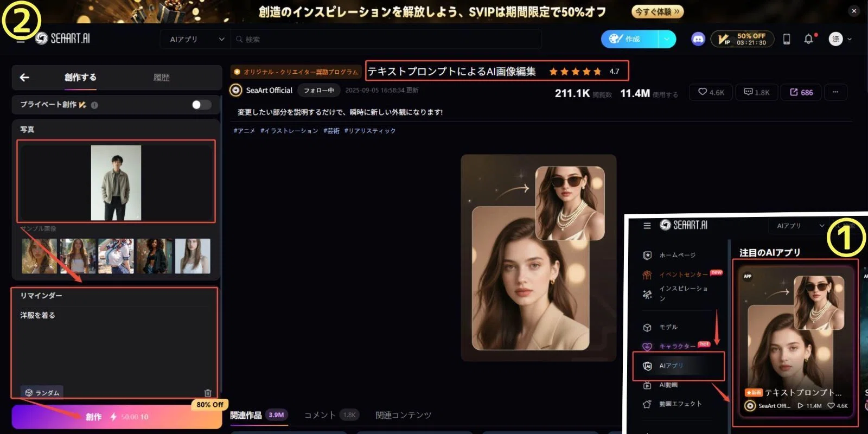This screenshot has height=434, width=868.
Task: Open the 関連コンテンツ tab
Action: 403,415
